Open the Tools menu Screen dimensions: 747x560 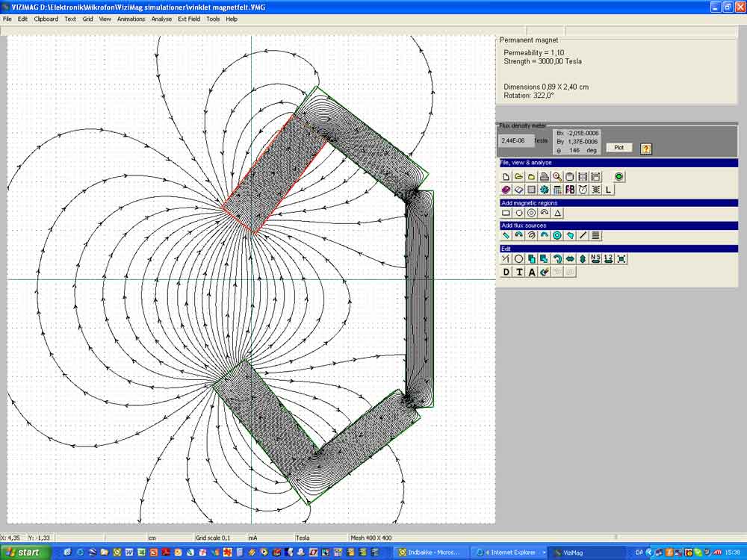click(x=213, y=19)
